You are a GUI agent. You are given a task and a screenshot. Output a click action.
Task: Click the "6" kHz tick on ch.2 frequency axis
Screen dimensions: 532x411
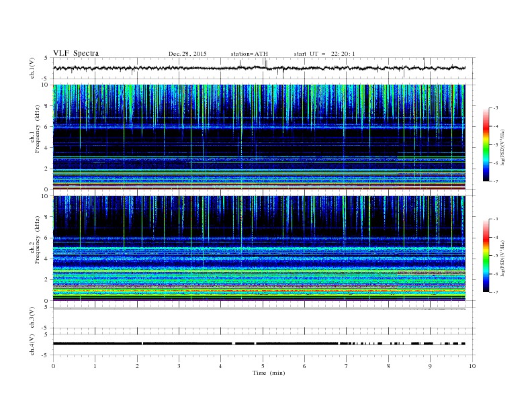pos(46,238)
